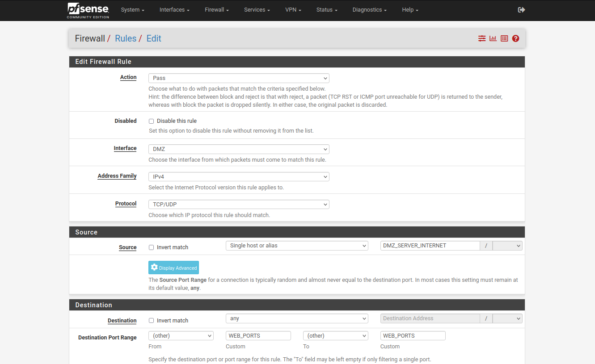Open the Destination type dropdown showing any
The height and width of the screenshot is (364, 595).
point(297,318)
